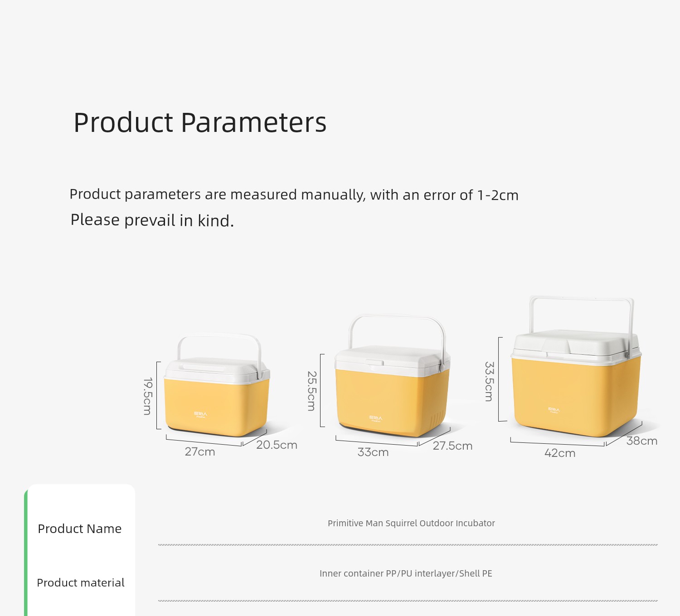This screenshot has width=680, height=616.
Task: Click Primitive Man Squirrel Outdoor Incubator text
Action: [411, 523]
